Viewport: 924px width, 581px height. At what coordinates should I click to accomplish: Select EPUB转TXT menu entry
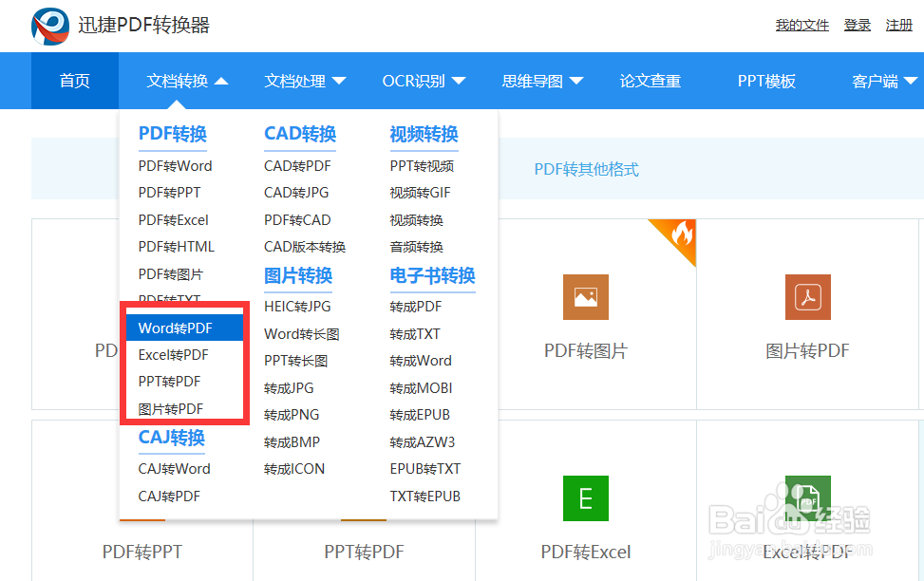[424, 469]
